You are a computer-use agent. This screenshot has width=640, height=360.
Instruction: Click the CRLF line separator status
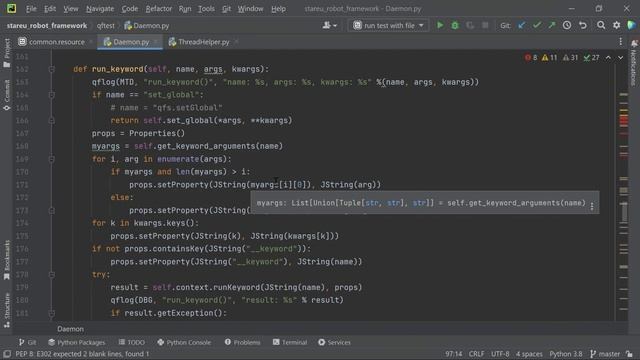click(476, 354)
